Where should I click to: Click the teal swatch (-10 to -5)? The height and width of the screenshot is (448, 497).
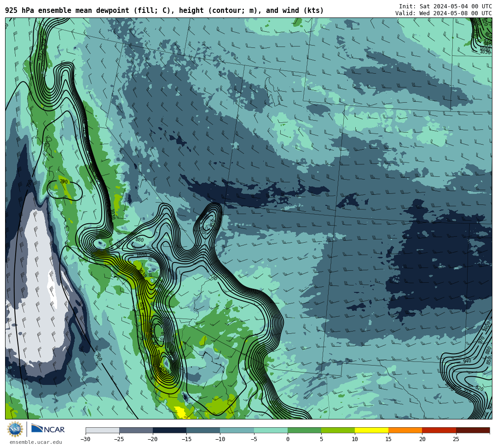click(x=237, y=430)
